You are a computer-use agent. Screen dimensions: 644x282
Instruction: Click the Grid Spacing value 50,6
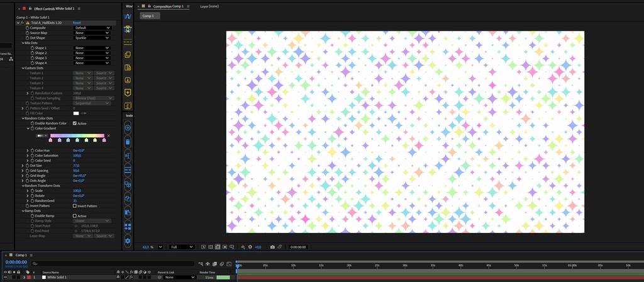point(76,171)
